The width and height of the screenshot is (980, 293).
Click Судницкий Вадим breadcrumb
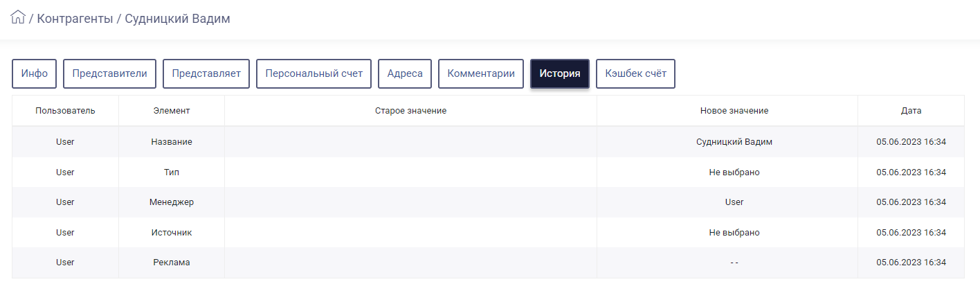(177, 19)
